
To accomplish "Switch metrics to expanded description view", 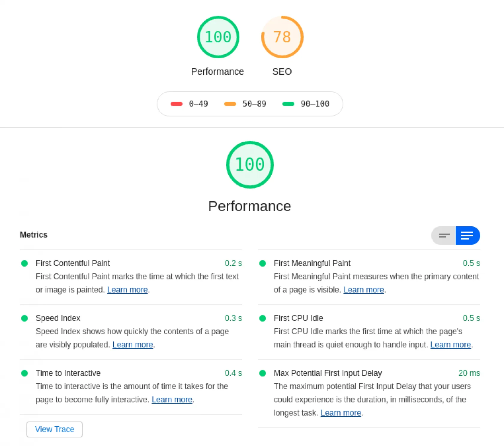I will (x=467, y=236).
